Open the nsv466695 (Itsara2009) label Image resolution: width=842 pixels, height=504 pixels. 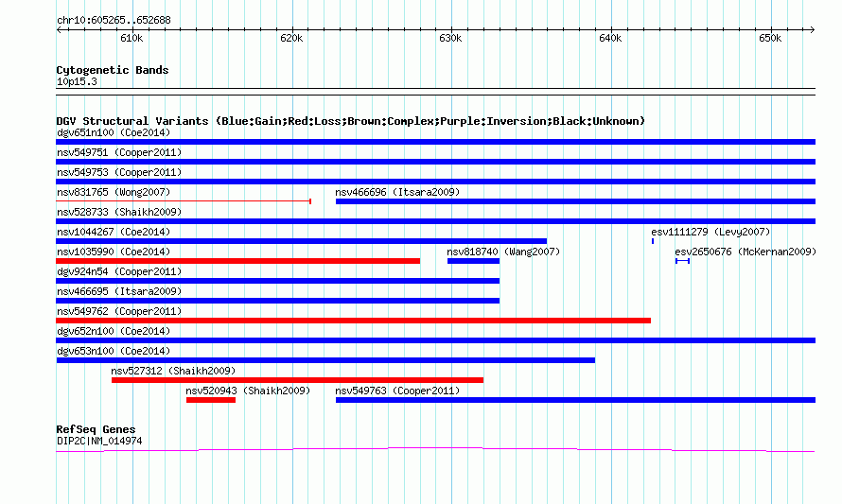click(119, 291)
